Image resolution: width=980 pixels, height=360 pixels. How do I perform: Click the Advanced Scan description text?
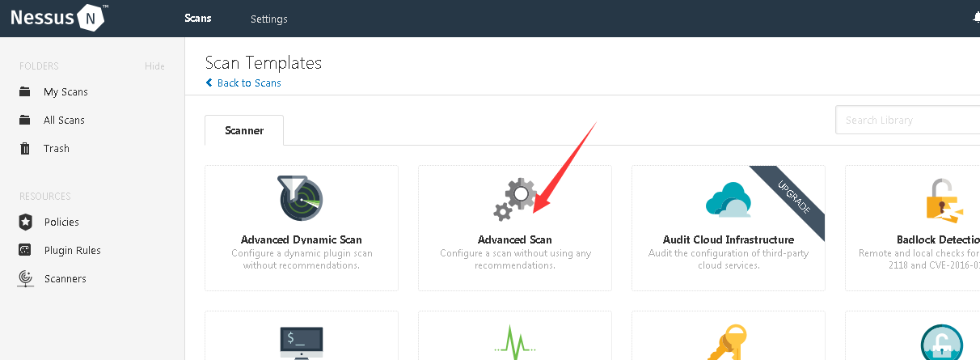click(x=515, y=260)
